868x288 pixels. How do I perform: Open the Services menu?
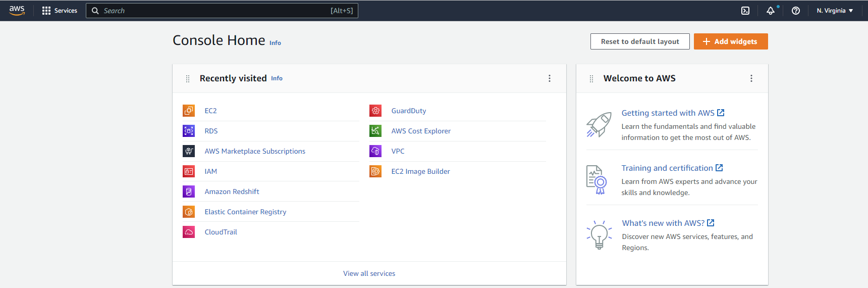point(60,11)
